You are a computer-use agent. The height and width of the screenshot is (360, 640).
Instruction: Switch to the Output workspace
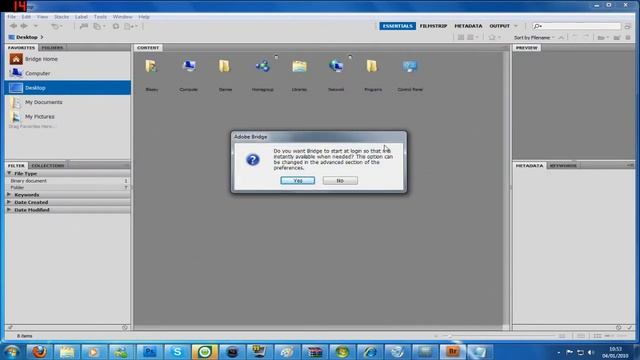[x=500, y=26]
